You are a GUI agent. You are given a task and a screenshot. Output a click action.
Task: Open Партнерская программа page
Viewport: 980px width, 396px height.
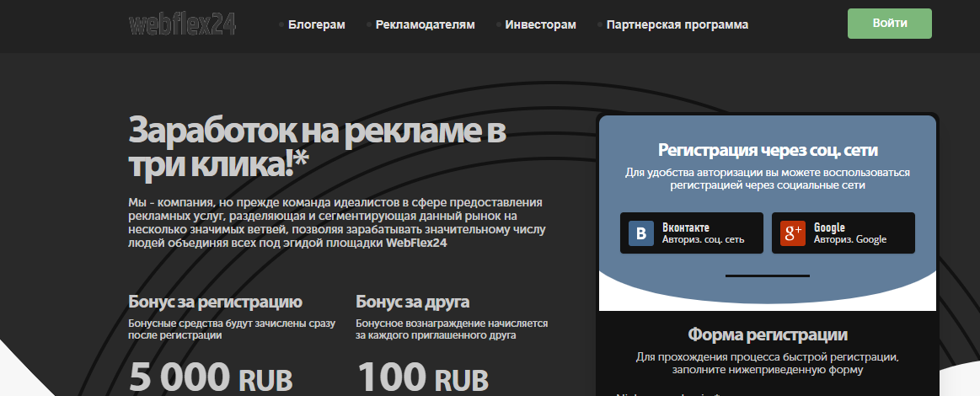click(x=677, y=25)
